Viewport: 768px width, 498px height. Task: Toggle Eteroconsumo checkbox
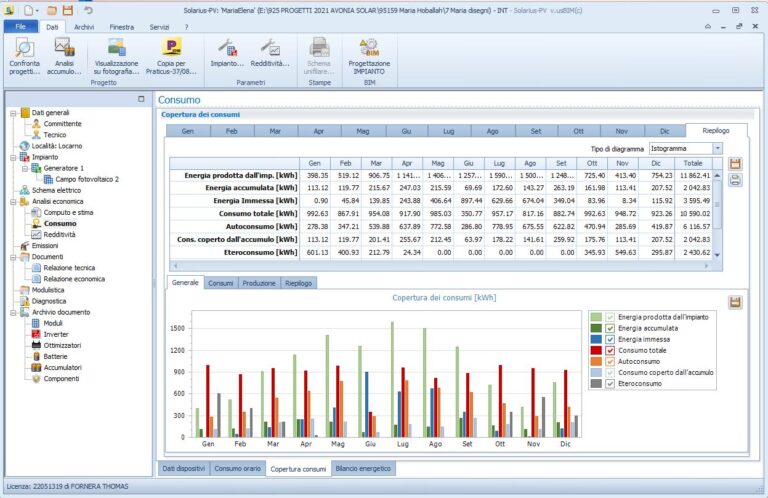610,384
